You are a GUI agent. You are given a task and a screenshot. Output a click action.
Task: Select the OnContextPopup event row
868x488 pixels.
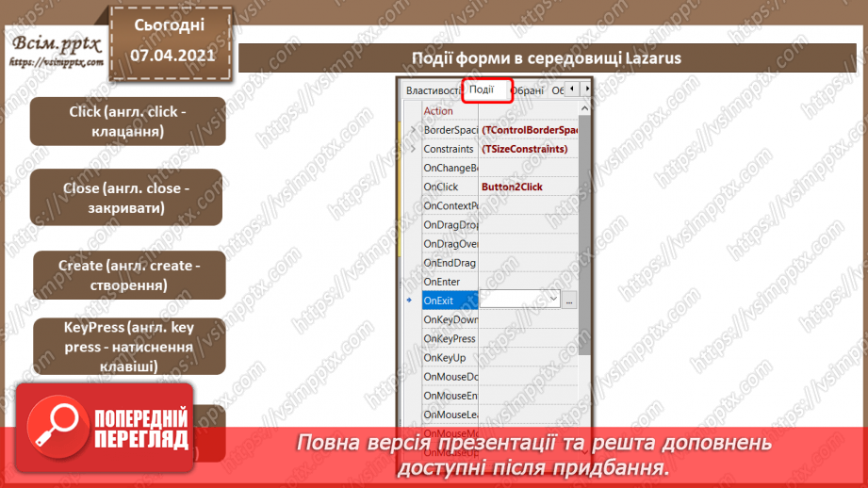pyautogui.click(x=500, y=205)
